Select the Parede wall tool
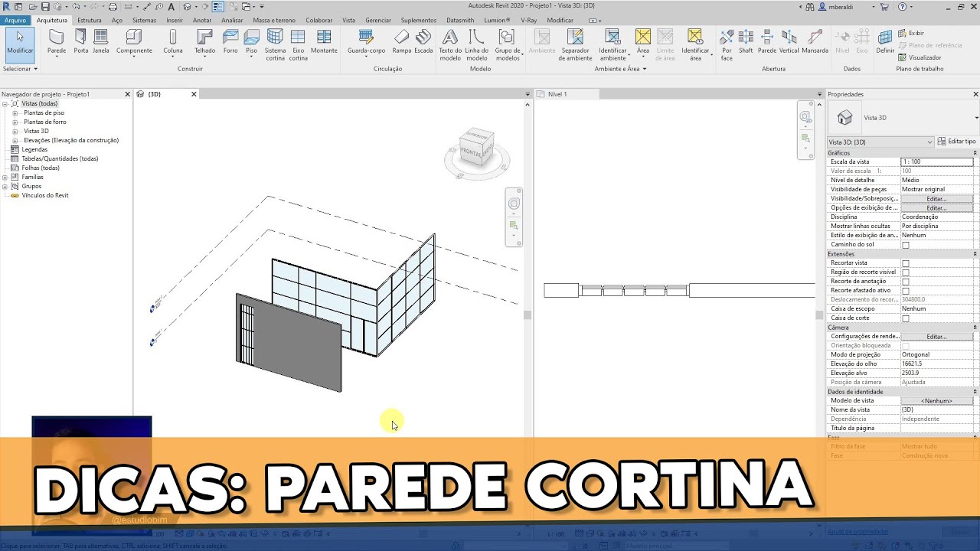 (57, 42)
